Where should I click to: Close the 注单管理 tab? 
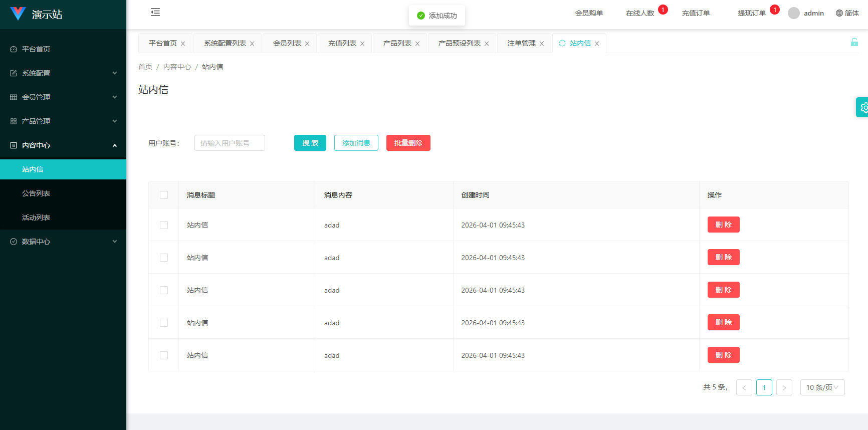pos(542,44)
